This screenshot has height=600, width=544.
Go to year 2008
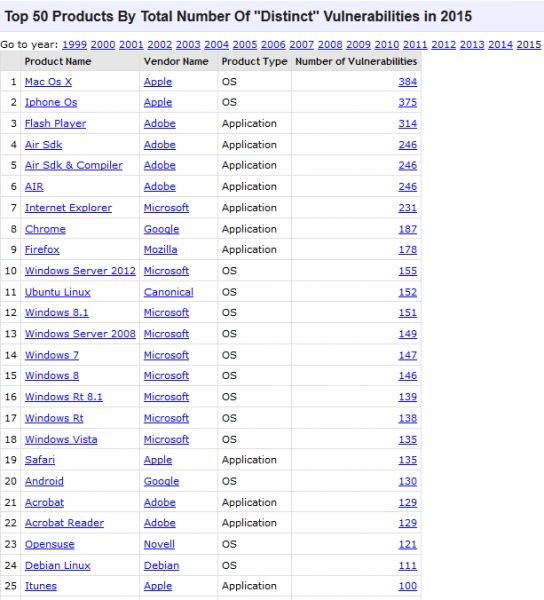[330, 45]
